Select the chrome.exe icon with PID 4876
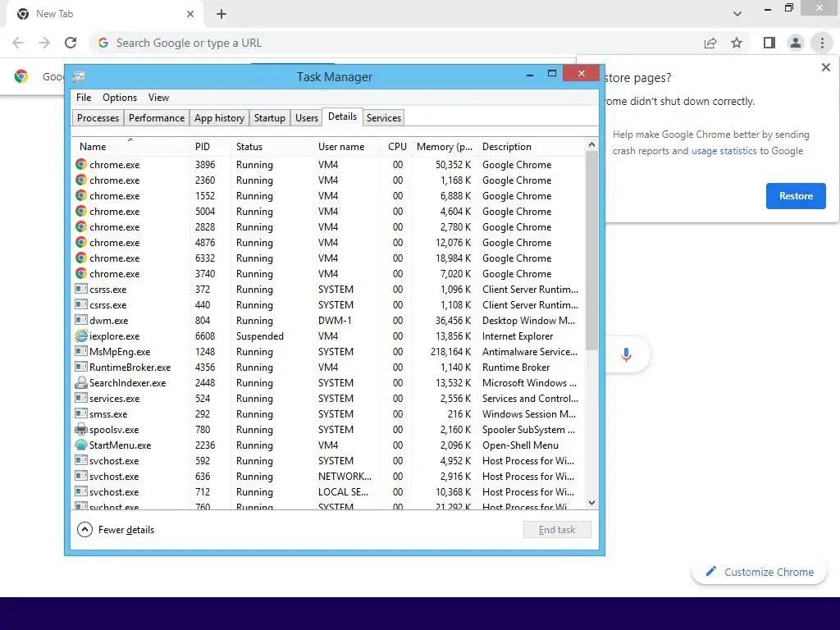 click(81, 242)
